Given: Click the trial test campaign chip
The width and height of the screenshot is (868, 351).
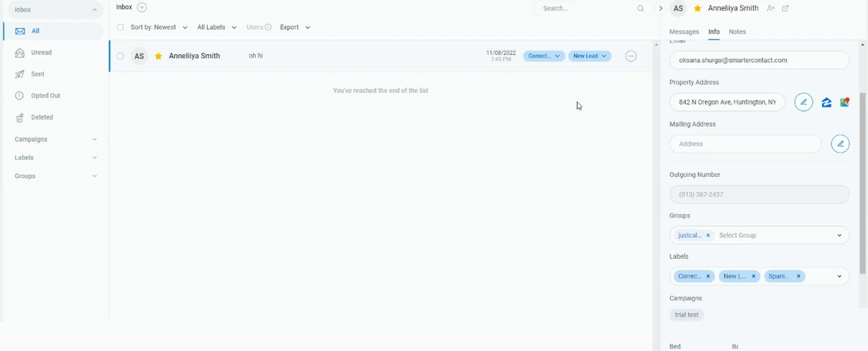Looking at the screenshot, I should (x=687, y=315).
